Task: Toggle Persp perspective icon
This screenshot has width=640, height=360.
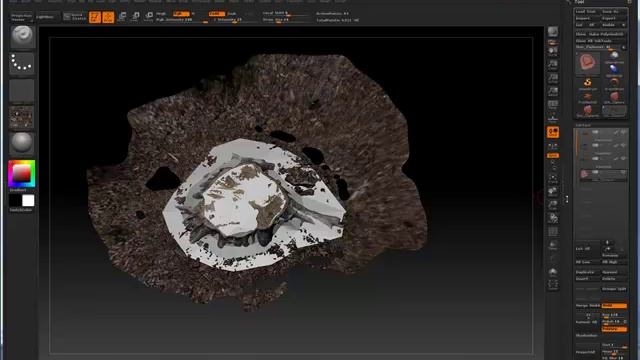Action: [x=553, y=105]
